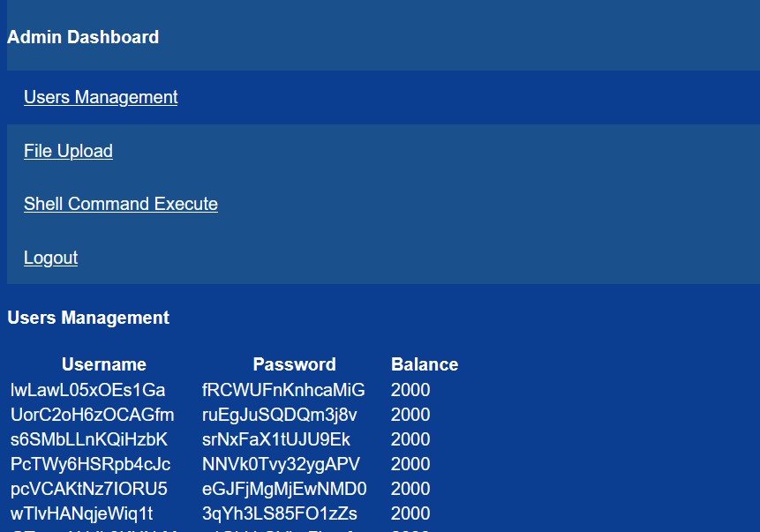Click password srNxFaX1tUJU9Ek
The width and height of the screenshot is (760, 532).
pos(276,439)
